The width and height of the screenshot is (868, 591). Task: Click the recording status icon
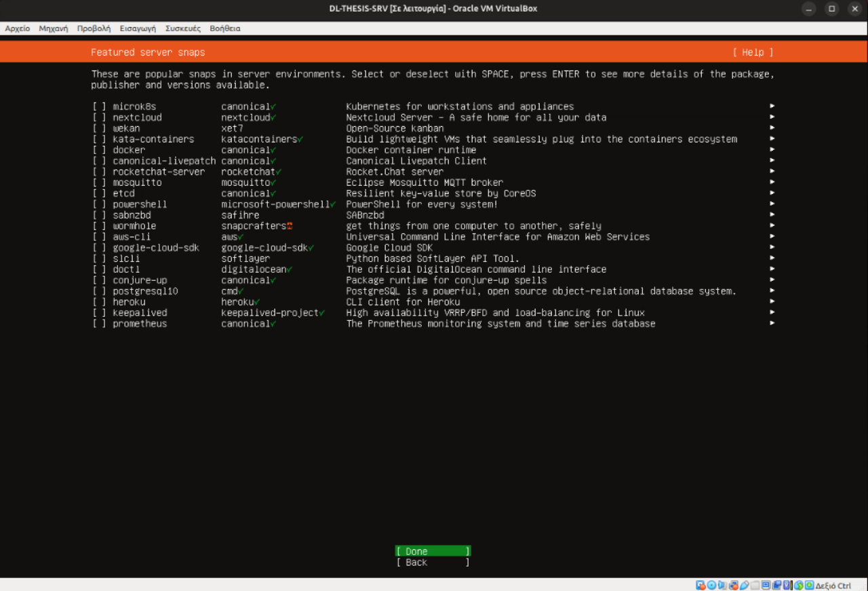[776, 585]
